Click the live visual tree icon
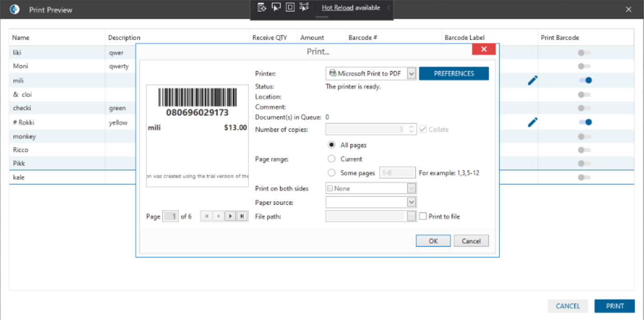This screenshot has width=644, height=320. (262, 7)
